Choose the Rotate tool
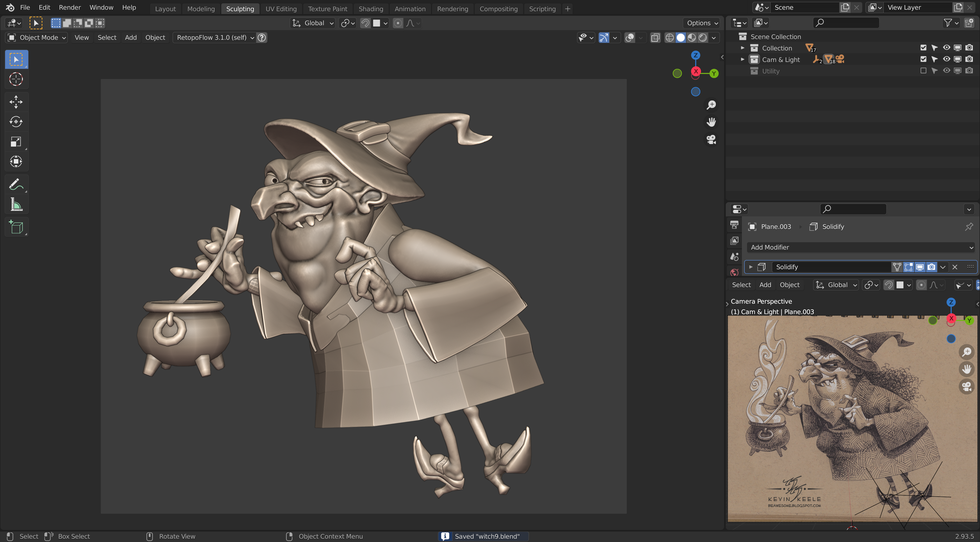The height and width of the screenshot is (542, 980). [16, 122]
